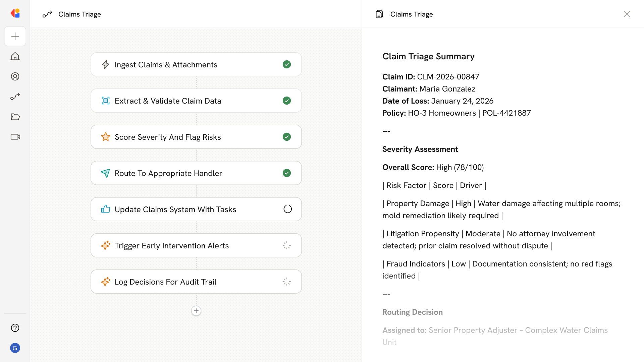The image size is (644, 362).
Task: Click the Claims Triage workflow title
Action: [x=79, y=14]
